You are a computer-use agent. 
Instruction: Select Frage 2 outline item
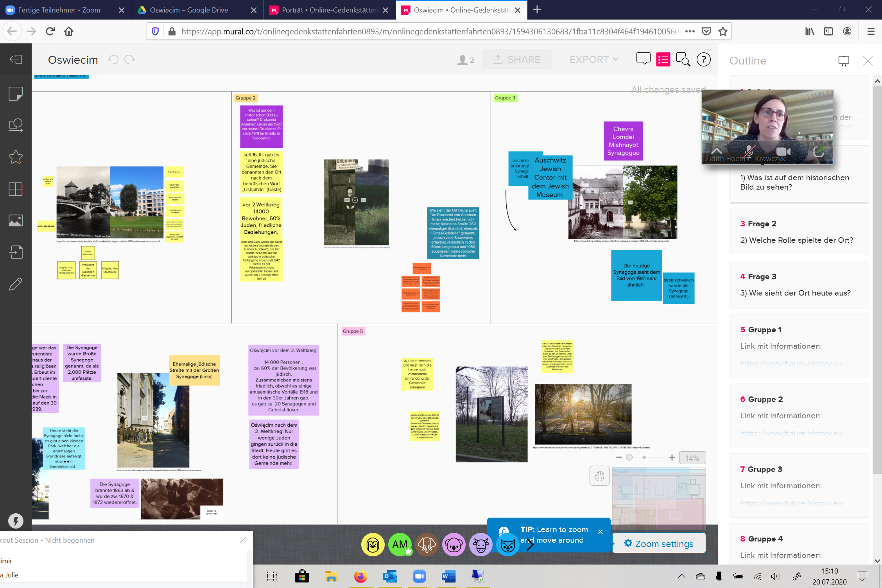pyautogui.click(x=798, y=232)
